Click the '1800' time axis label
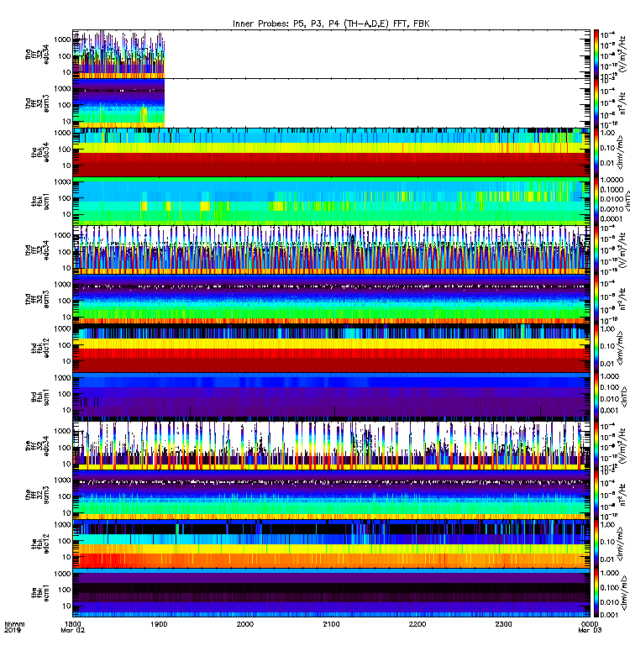Screen dimensions: 630x672 click(73, 624)
